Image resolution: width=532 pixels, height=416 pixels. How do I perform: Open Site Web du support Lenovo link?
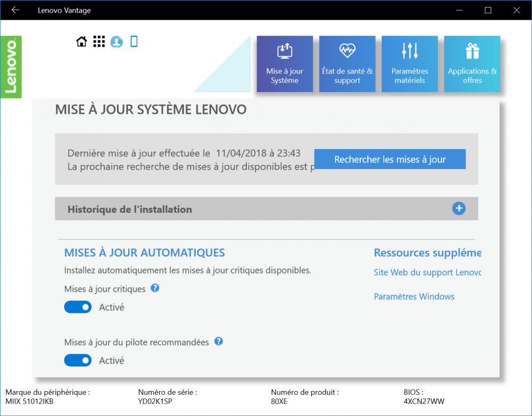427,272
